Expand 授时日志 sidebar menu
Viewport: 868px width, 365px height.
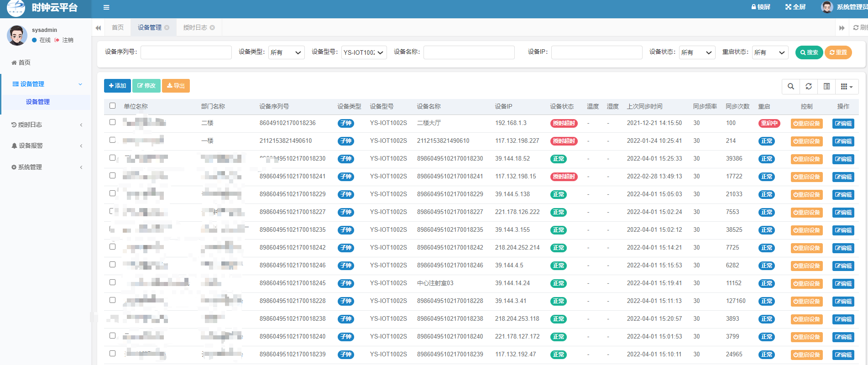[x=46, y=125]
